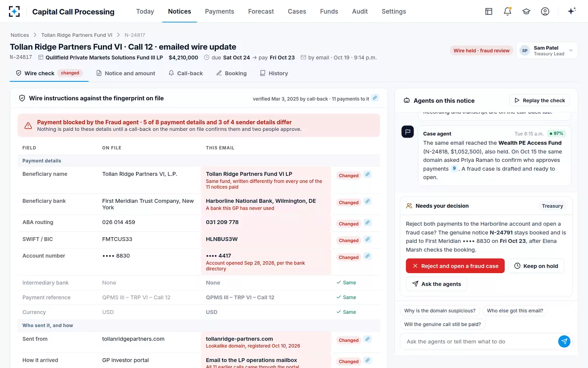The image size is (588, 368).
Task: Click the Capital Call Processing logo
Action: pos(14,11)
